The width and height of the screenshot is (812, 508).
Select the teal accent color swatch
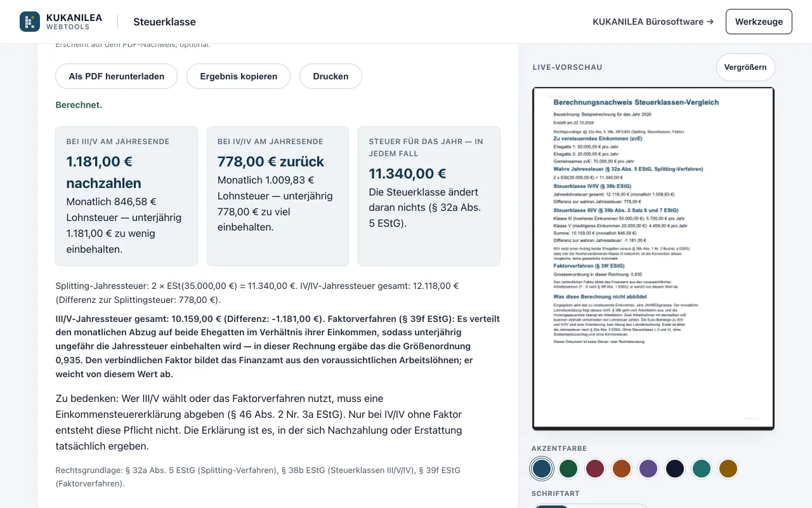click(702, 469)
